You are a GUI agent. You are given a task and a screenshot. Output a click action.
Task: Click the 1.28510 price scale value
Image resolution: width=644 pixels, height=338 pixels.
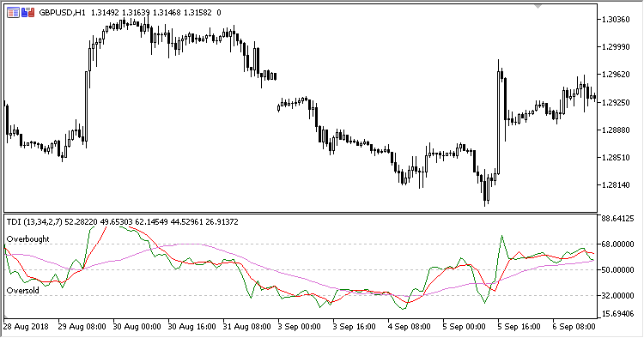point(616,157)
